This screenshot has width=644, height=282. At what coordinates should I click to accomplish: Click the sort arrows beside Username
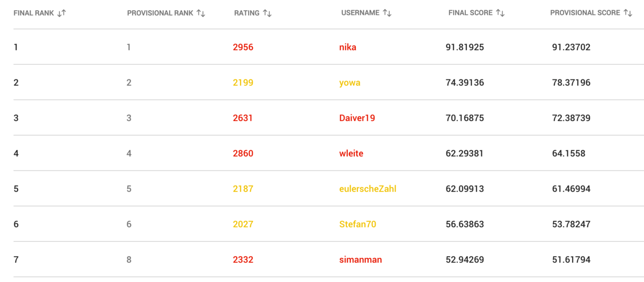point(387,13)
